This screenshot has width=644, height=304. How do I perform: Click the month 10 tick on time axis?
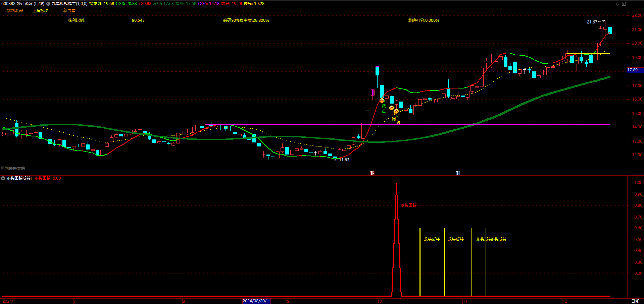380,301
